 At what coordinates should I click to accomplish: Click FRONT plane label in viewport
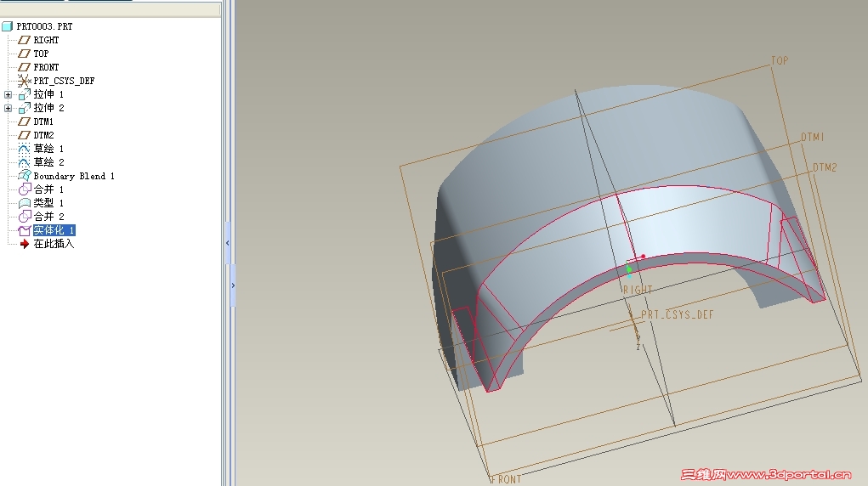coord(506,479)
